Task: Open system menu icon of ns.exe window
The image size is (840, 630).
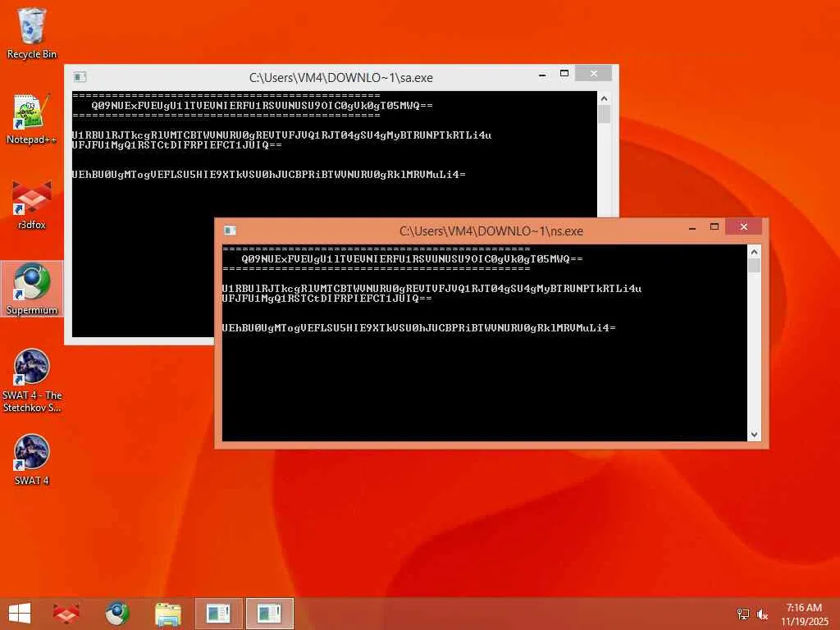Action: pos(230,231)
